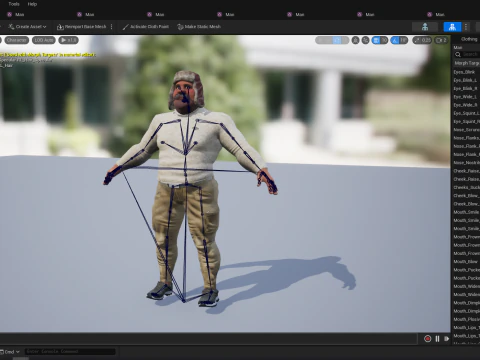The image size is (480, 360).
Task: Click Reimport Base Mesh button
Action: point(82,27)
